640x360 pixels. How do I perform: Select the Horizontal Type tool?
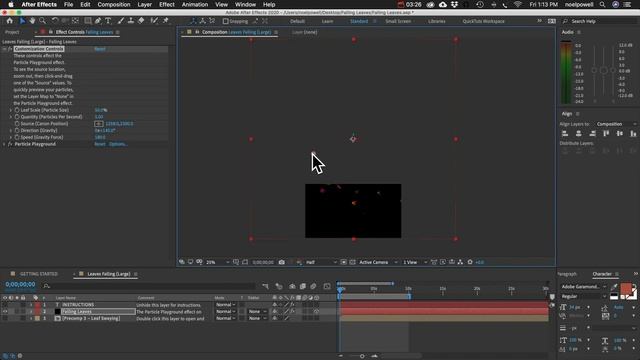[x=108, y=21]
